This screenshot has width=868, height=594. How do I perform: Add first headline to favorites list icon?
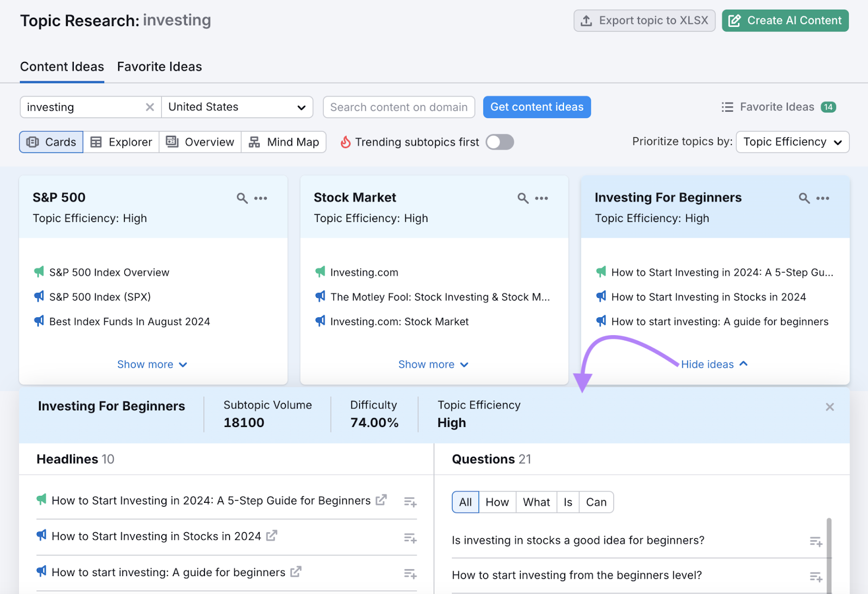(x=410, y=502)
